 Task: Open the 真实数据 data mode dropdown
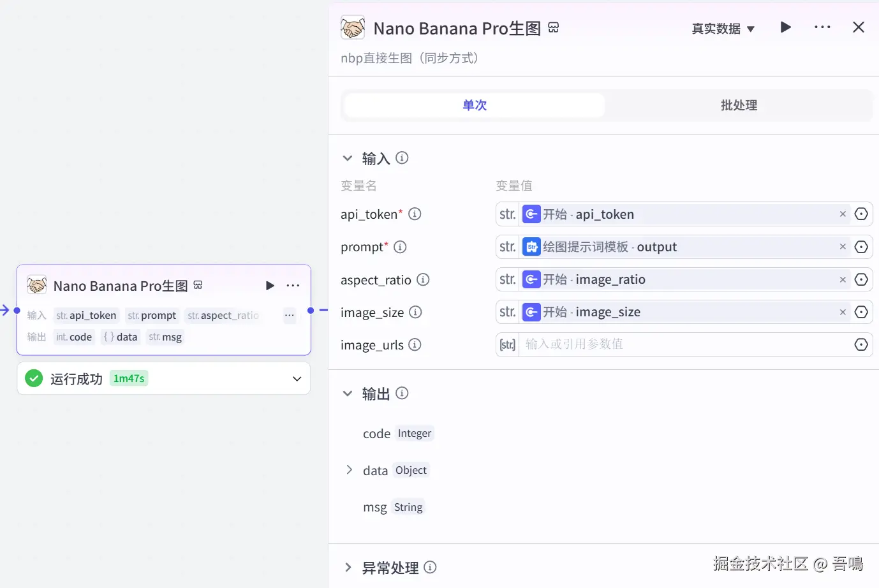723,29
